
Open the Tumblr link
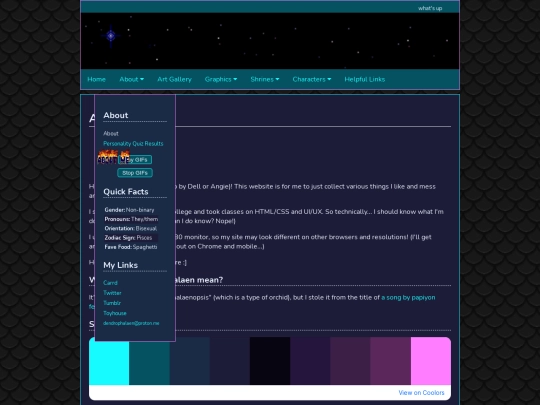point(112,303)
